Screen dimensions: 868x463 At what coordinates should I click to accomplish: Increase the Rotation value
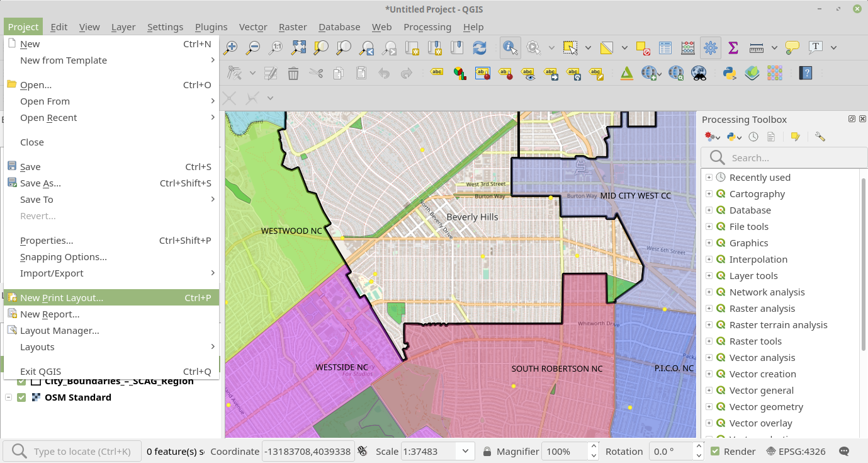[x=698, y=447]
